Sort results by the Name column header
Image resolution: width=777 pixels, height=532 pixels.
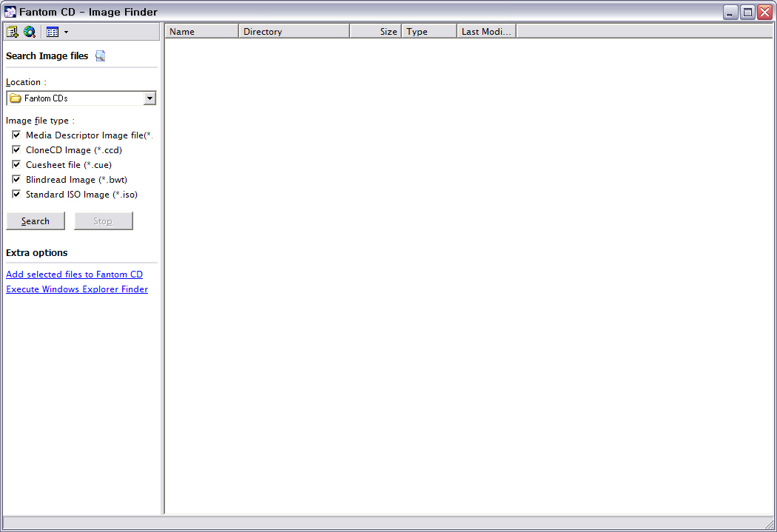201,32
